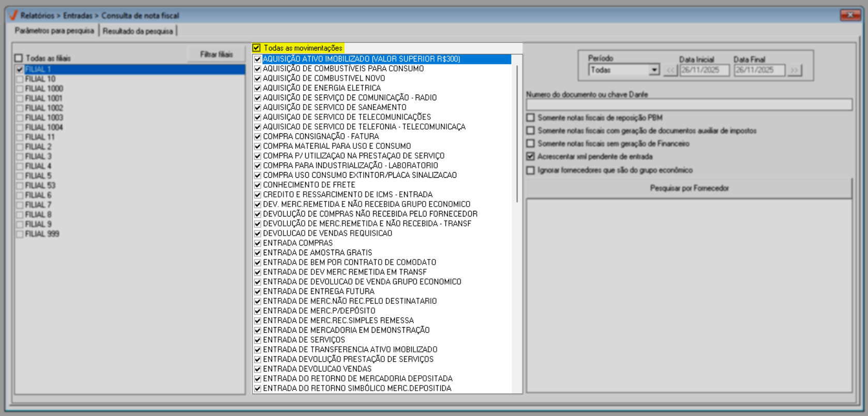Check the FILIAL 11 checkbox
868x416 pixels.
(x=20, y=137)
